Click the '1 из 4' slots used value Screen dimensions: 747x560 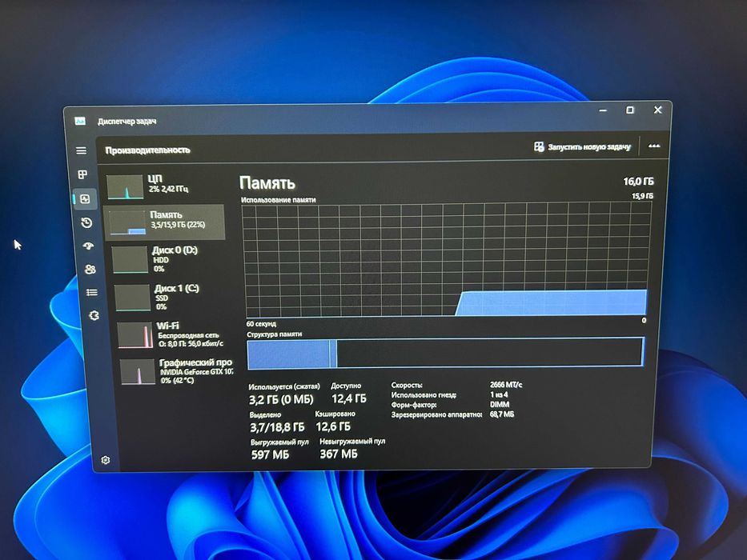(499, 394)
